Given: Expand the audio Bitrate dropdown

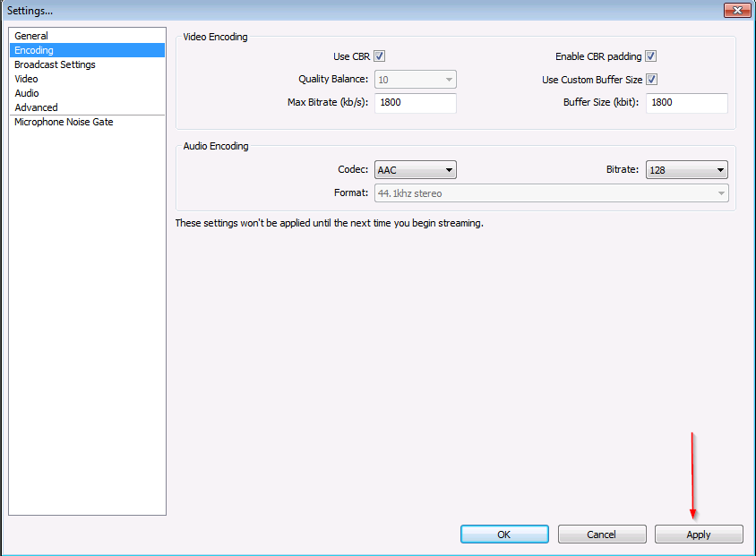Looking at the screenshot, I should tap(686, 170).
